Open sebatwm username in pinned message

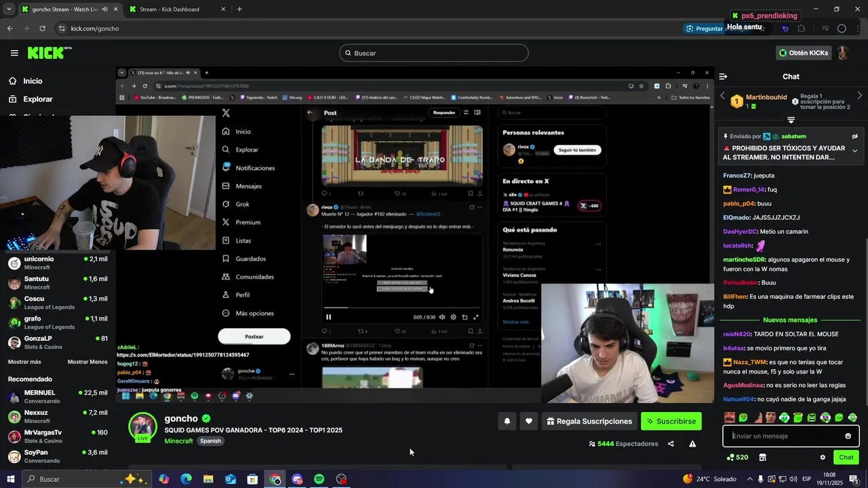[793, 136]
